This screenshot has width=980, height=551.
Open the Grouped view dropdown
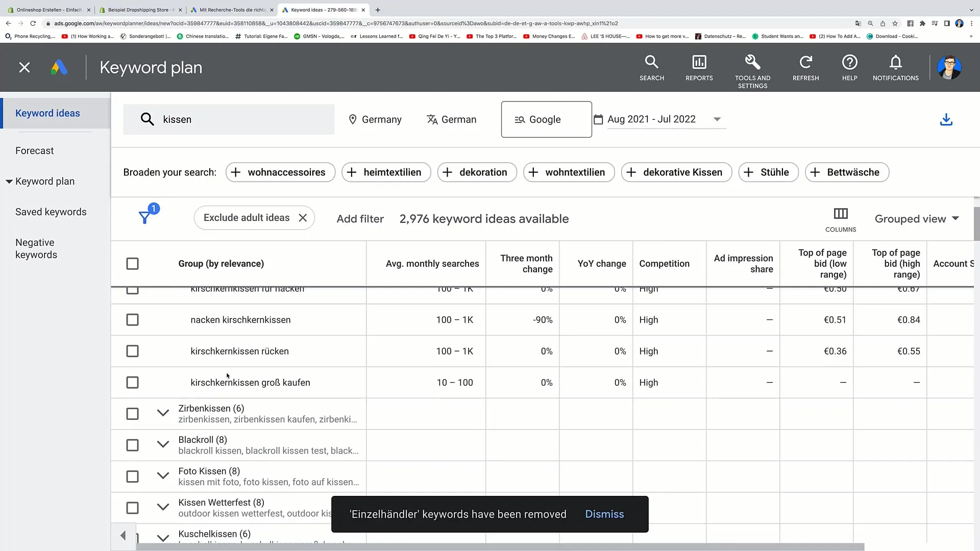tap(917, 218)
